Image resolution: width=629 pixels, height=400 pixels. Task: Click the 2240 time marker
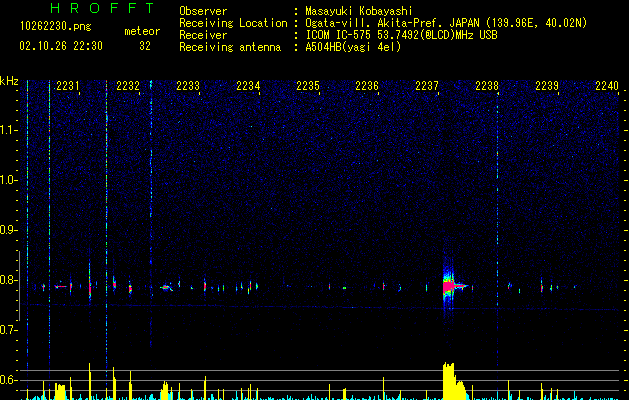point(607,86)
